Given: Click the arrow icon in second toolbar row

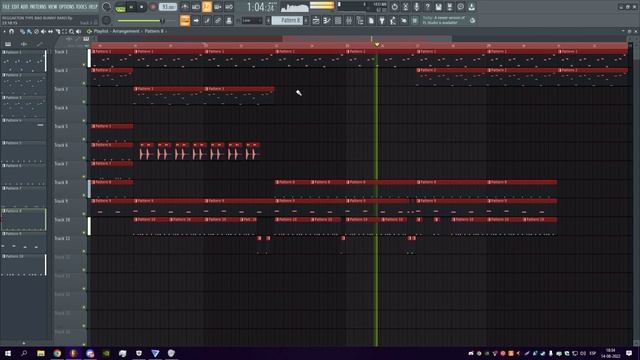Looking at the screenshot, I should click(196, 20).
